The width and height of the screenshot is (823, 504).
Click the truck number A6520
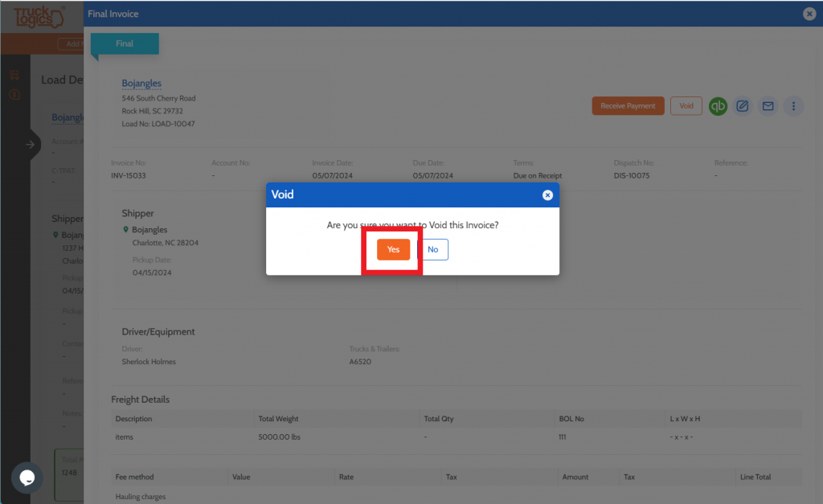click(360, 362)
